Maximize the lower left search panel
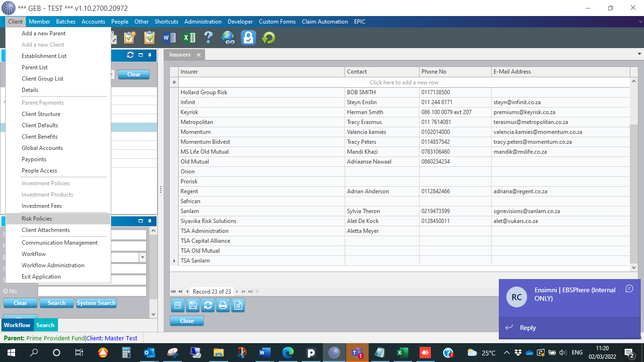This screenshot has width=644, height=362. pyautogui.click(x=140, y=221)
